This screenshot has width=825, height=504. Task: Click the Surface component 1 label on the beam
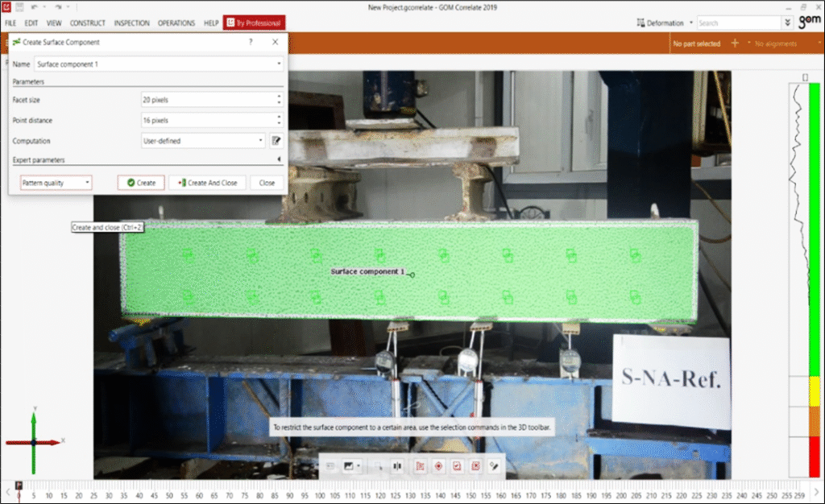click(x=367, y=271)
